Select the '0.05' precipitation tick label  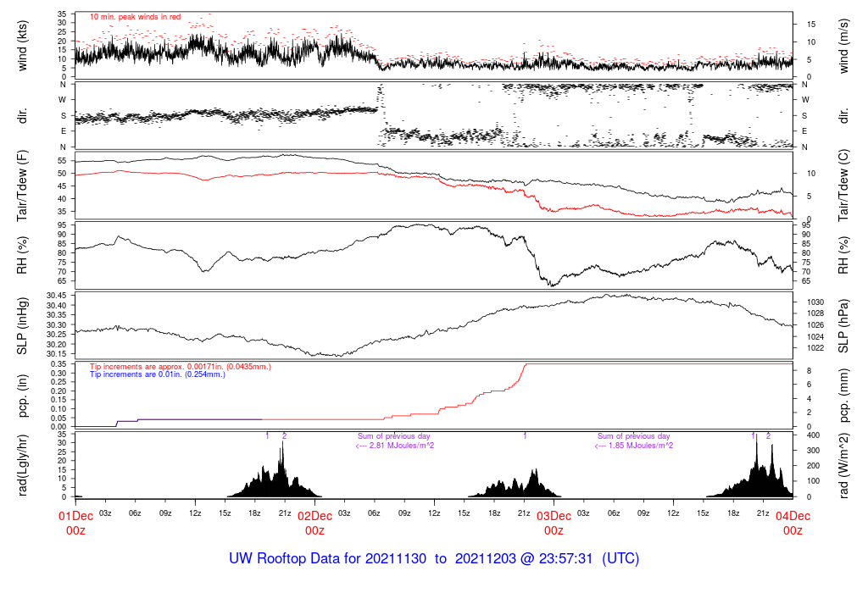[58, 418]
